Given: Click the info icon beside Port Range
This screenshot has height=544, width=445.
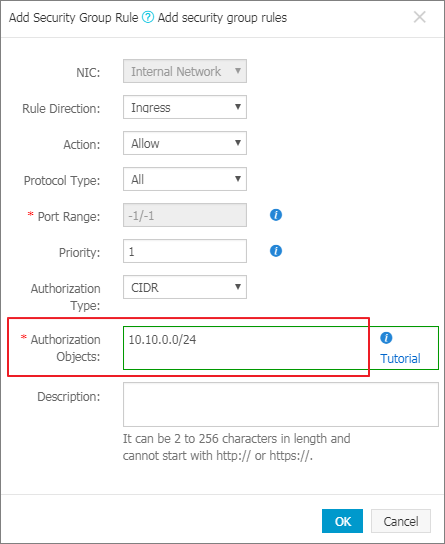Looking at the screenshot, I should [276, 215].
